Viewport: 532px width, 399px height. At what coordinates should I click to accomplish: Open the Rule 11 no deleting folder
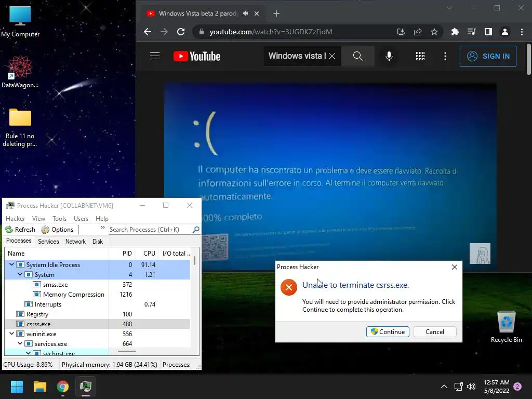pos(20,127)
